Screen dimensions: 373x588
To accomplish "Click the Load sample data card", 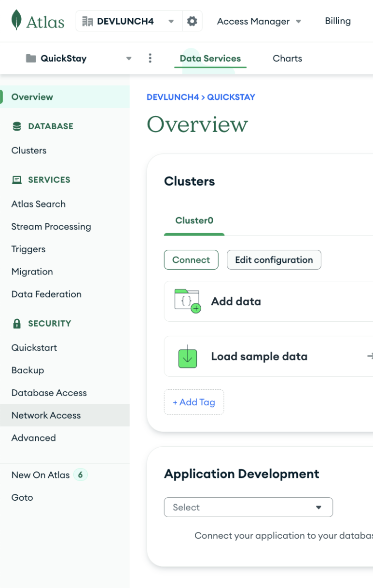I will 268,356.
